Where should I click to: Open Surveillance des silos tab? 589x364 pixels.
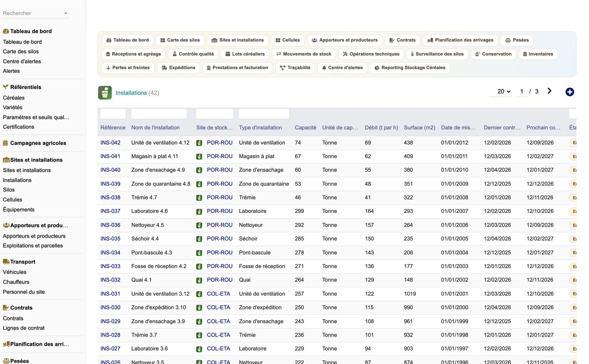[437, 54]
